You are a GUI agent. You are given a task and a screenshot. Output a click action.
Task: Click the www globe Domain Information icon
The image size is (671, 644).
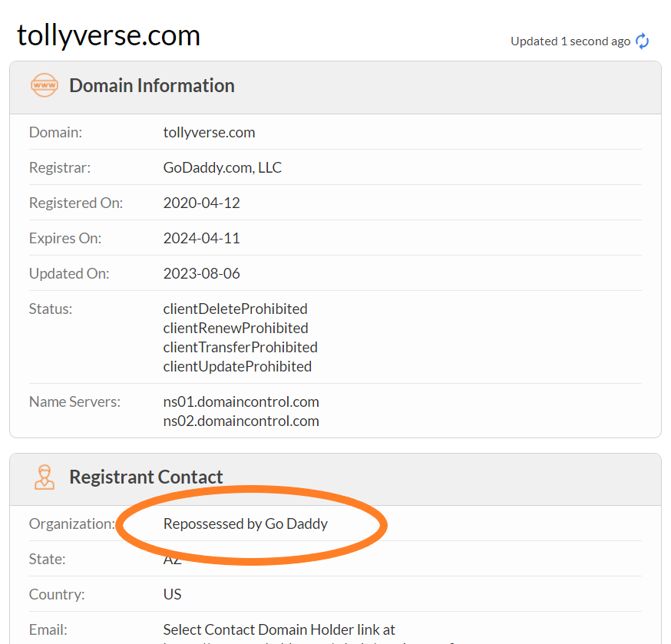[45, 85]
